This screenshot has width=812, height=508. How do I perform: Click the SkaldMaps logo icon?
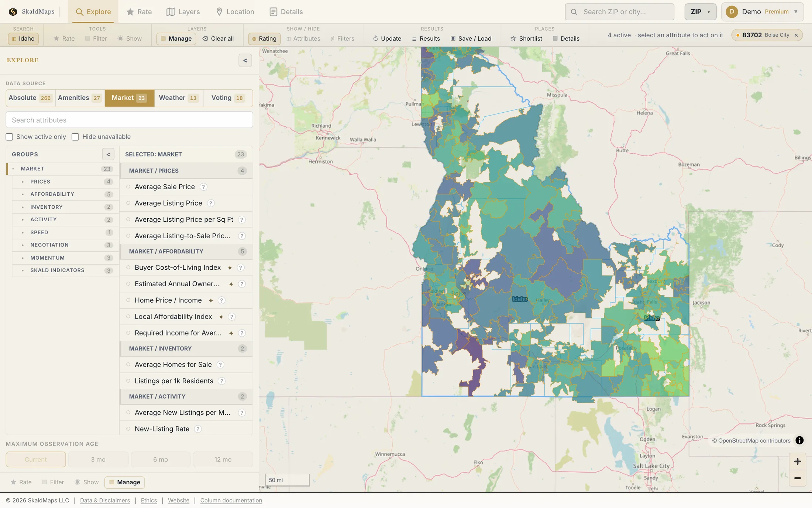pyautogui.click(x=13, y=12)
